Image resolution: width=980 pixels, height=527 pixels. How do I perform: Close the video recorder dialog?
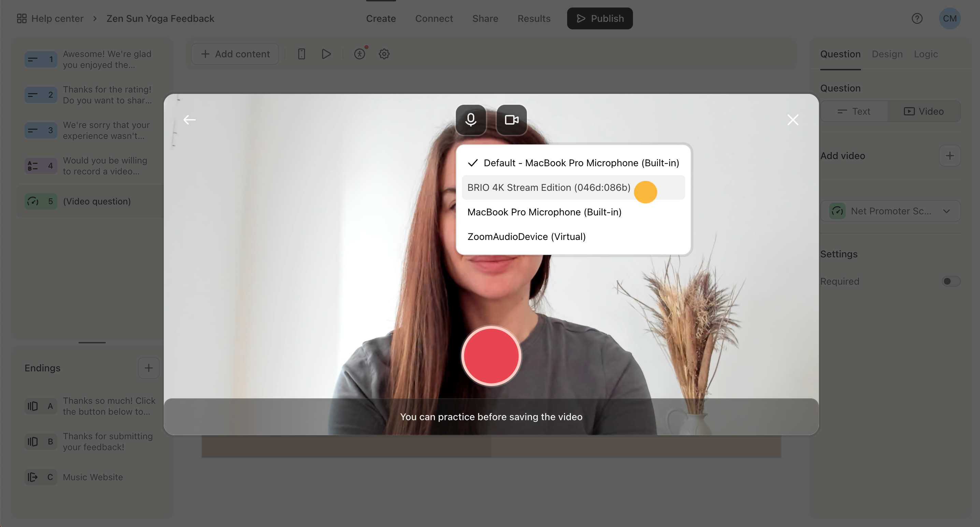click(793, 120)
